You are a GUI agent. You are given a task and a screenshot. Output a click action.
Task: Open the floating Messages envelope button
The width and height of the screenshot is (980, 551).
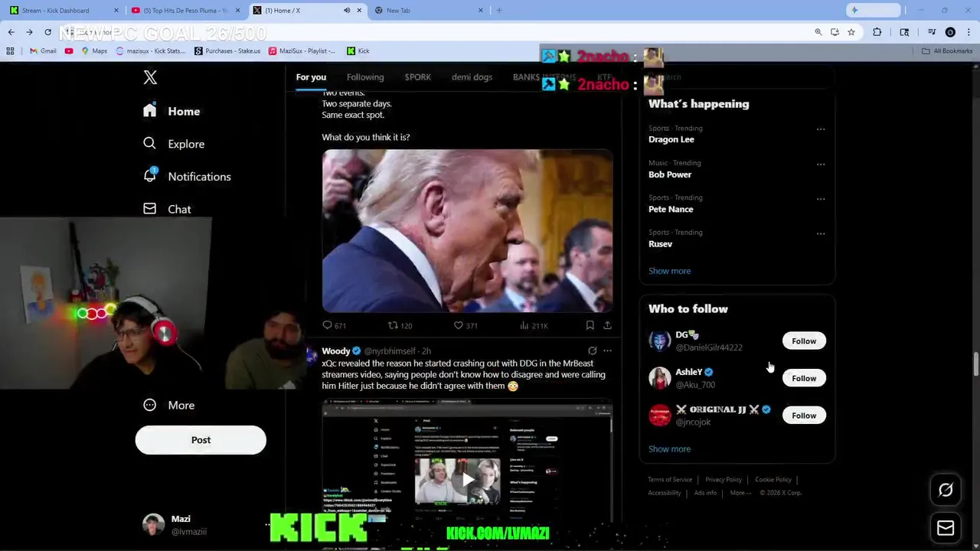click(946, 527)
